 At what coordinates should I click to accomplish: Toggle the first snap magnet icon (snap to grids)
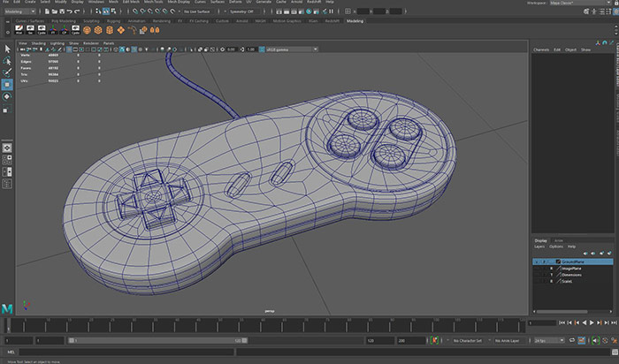coord(136,11)
